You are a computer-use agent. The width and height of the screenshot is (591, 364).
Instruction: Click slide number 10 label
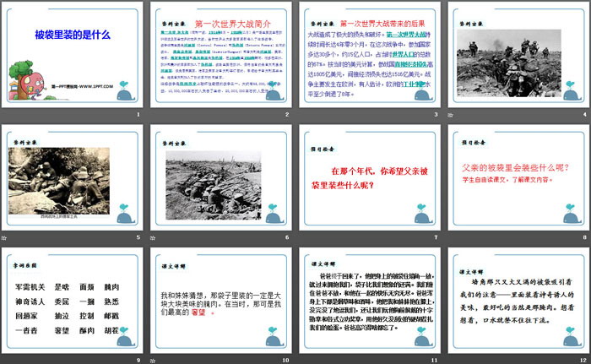click(x=285, y=361)
